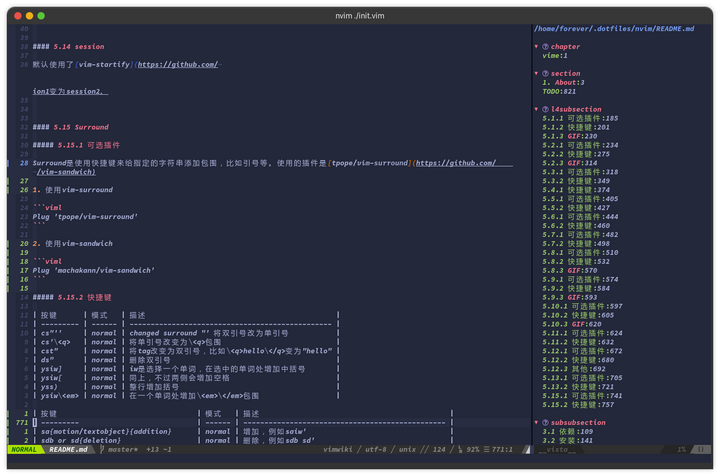Jump to tag 5.3.2 快捷键:349
The width and height of the screenshot is (720, 476).
pyautogui.click(x=576, y=181)
